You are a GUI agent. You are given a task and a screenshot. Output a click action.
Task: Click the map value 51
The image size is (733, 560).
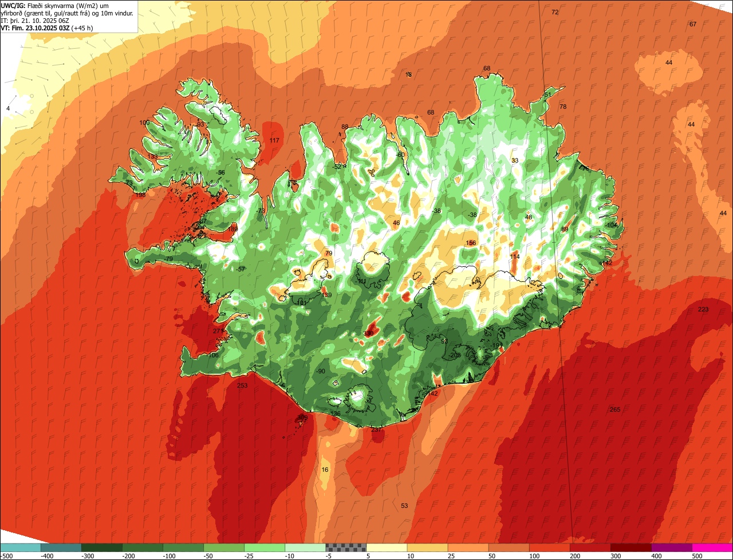(547, 94)
